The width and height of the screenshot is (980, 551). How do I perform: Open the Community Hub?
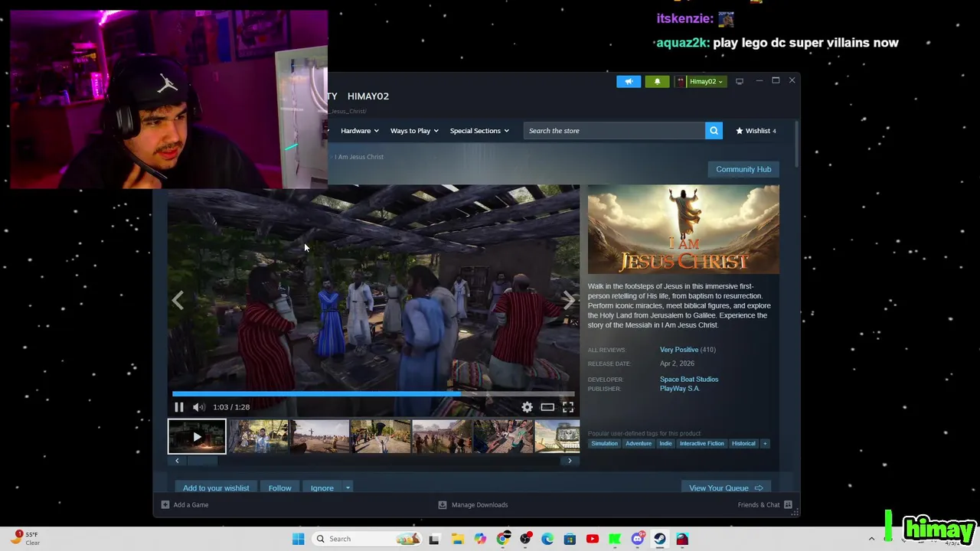[743, 169]
